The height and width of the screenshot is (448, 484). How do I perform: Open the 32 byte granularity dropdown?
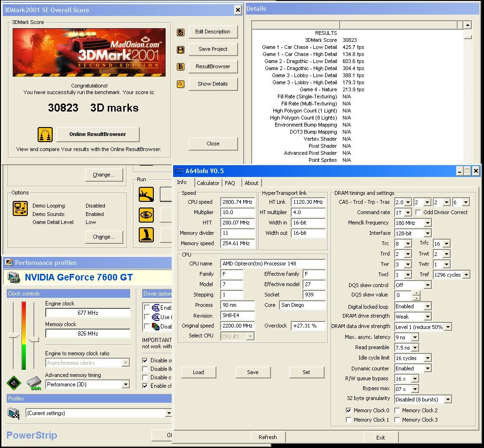pos(448,400)
